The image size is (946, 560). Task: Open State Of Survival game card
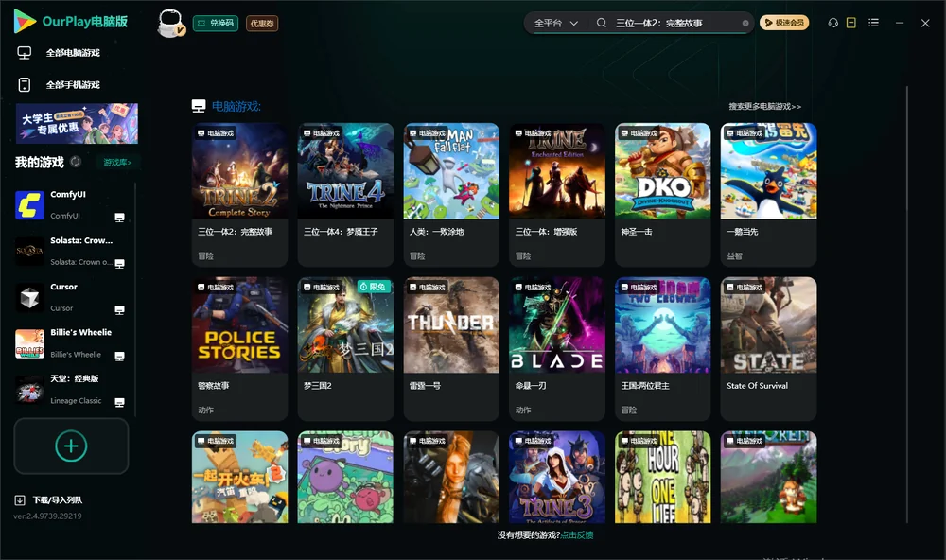tap(768, 348)
